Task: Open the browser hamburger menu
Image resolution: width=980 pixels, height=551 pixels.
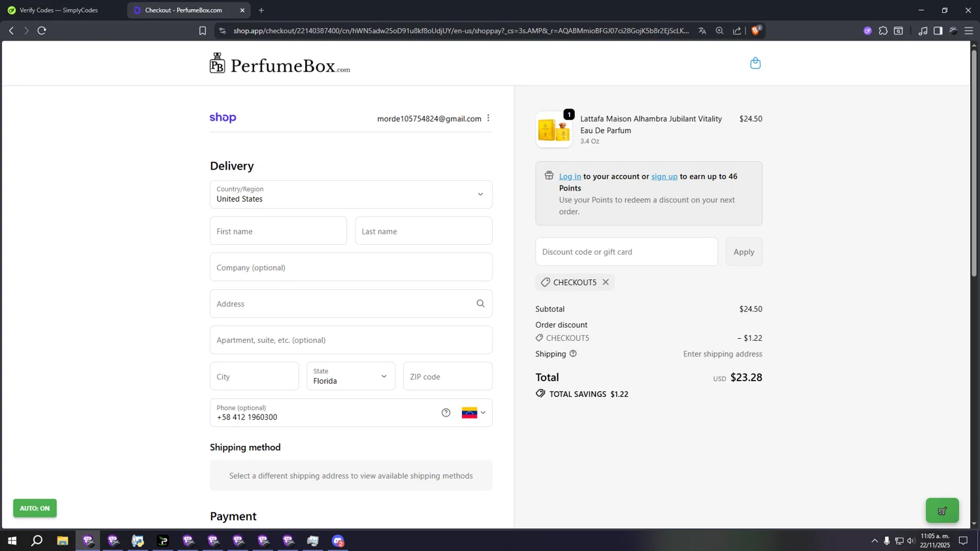Action: [x=969, y=31]
